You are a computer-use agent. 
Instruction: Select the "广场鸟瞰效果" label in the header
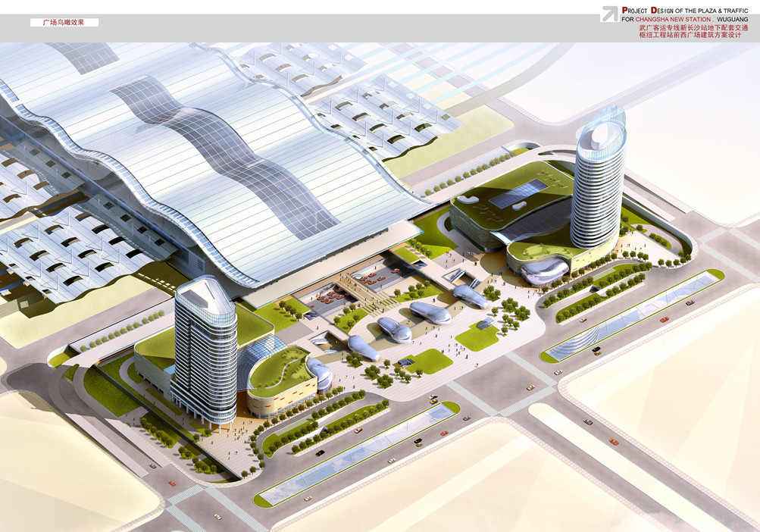tap(64, 23)
